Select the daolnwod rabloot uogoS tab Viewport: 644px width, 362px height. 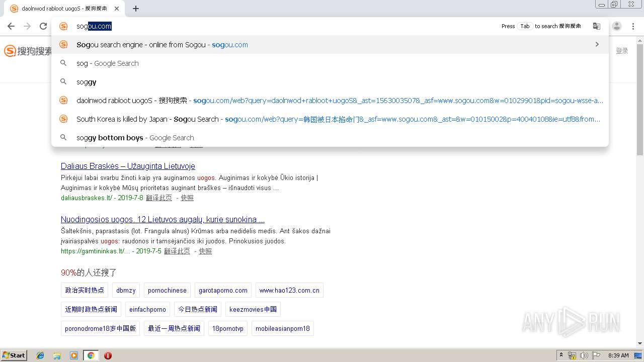pos(65,9)
